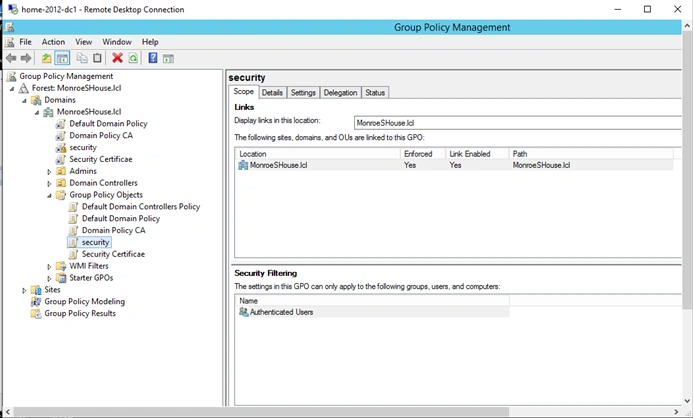Select Domain Policy CA under Group Policy Objects
This screenshot has height=418, width=693.
tap(113, 231)
